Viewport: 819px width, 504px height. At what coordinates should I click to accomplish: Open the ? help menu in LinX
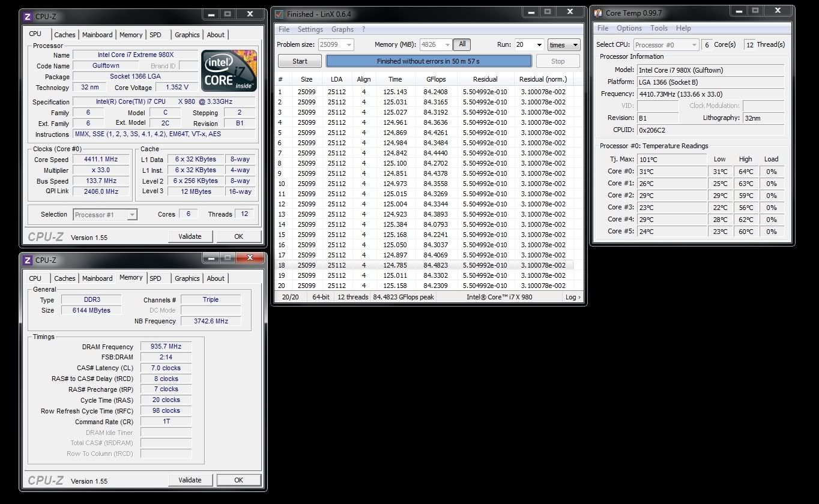click(363, 29)
